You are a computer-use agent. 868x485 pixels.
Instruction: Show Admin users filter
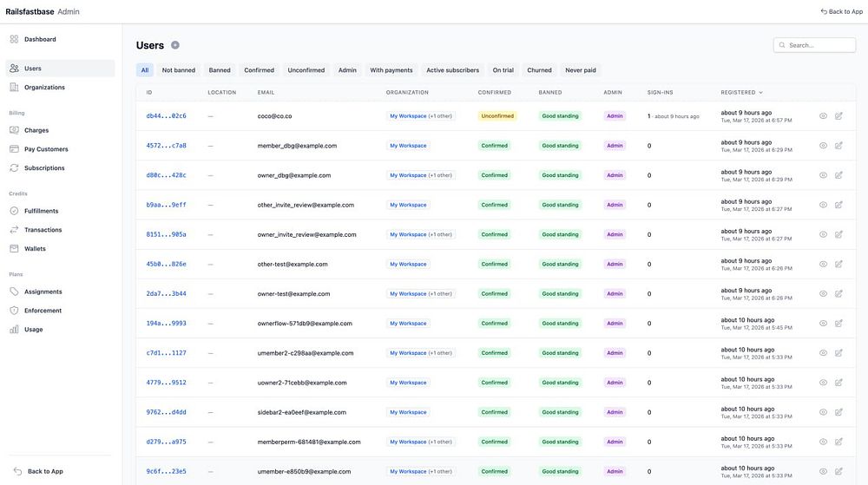coord(347,70)
